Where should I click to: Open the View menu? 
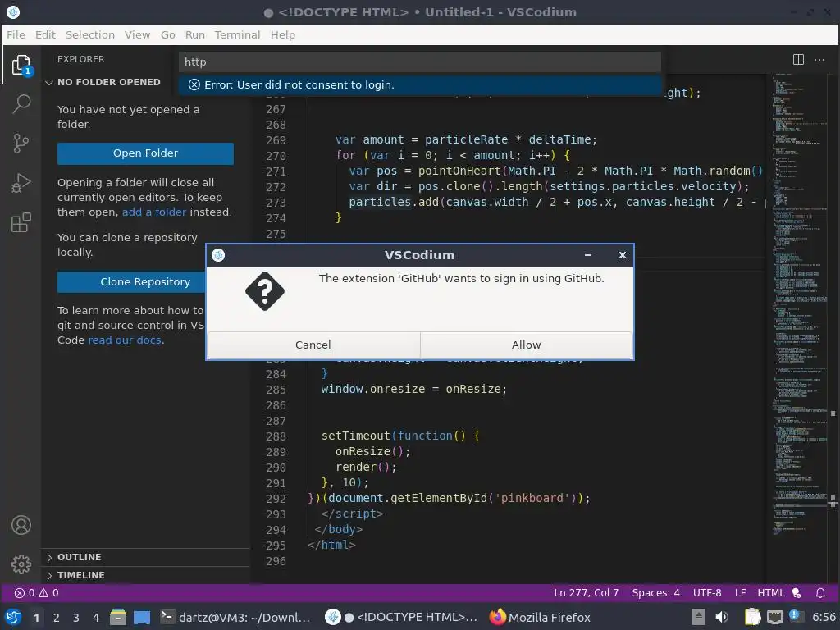coord(137,34)
